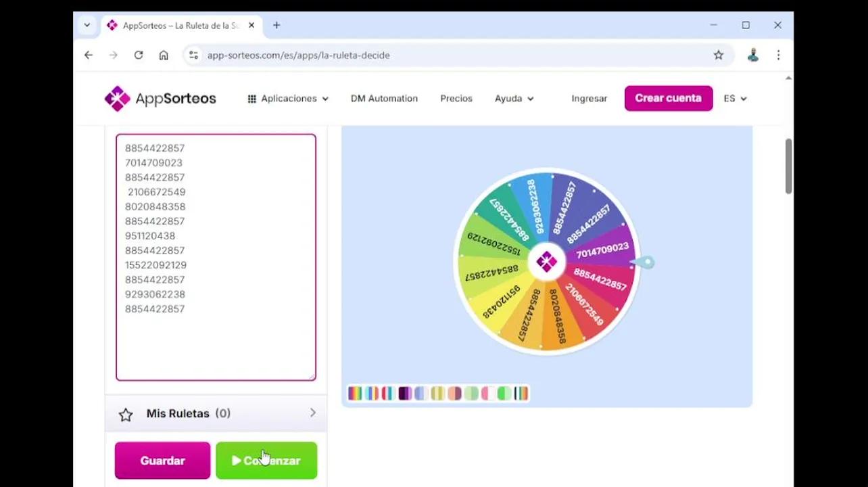Image resolution: width=868 pixels, height=487 pixels.
Task: Click the 8020848358 segment on the wheel
Action: [557, 317]
